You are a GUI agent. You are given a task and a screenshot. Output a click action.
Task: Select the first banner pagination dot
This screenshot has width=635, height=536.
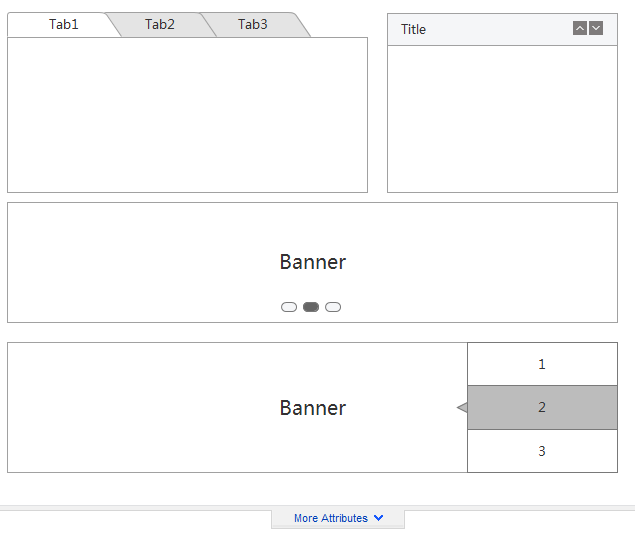pos(289,307)
